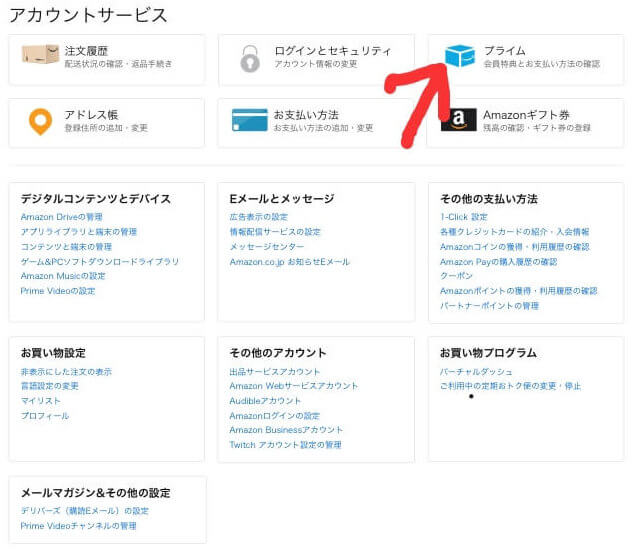636x555 pixels.
Task: Open the お支払い方法 card title
Action: pyautogui.click(x=306, y=115)
